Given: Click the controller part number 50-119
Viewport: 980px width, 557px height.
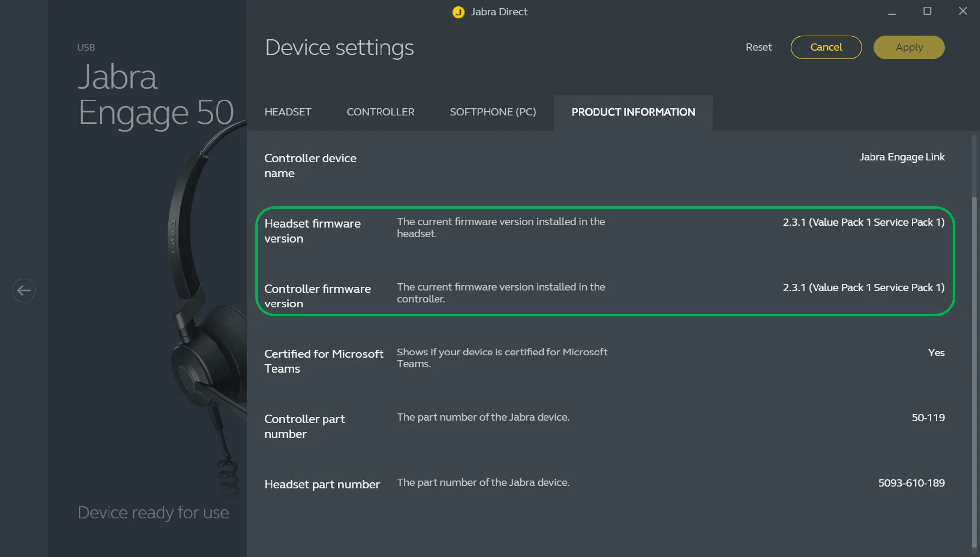Looking at the screenshot, I should tap(927, 418).
